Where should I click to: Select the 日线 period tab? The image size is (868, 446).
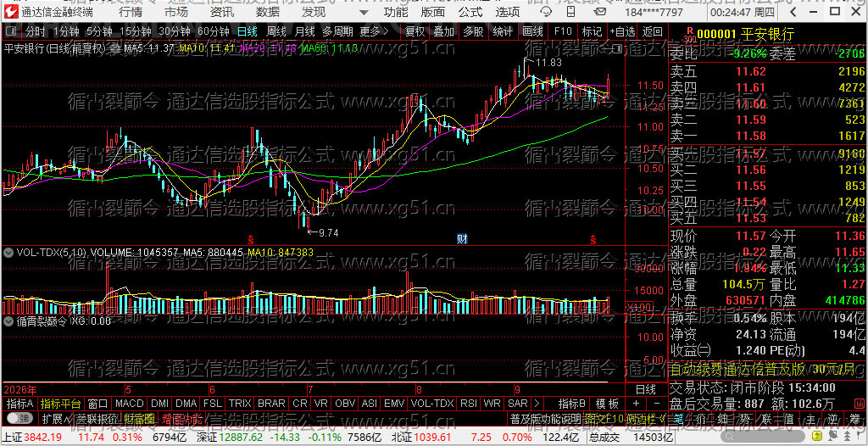pos(248,32)
